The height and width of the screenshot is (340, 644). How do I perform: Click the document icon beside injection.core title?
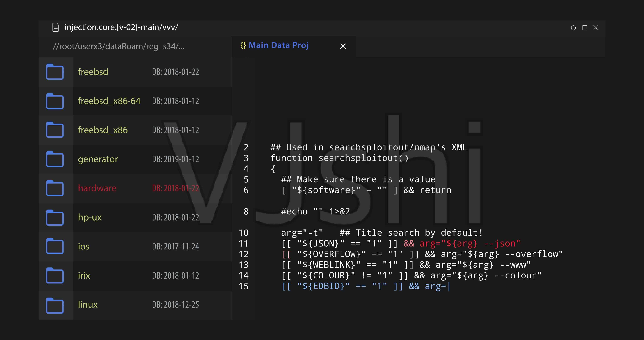click(x=56, y=27)
